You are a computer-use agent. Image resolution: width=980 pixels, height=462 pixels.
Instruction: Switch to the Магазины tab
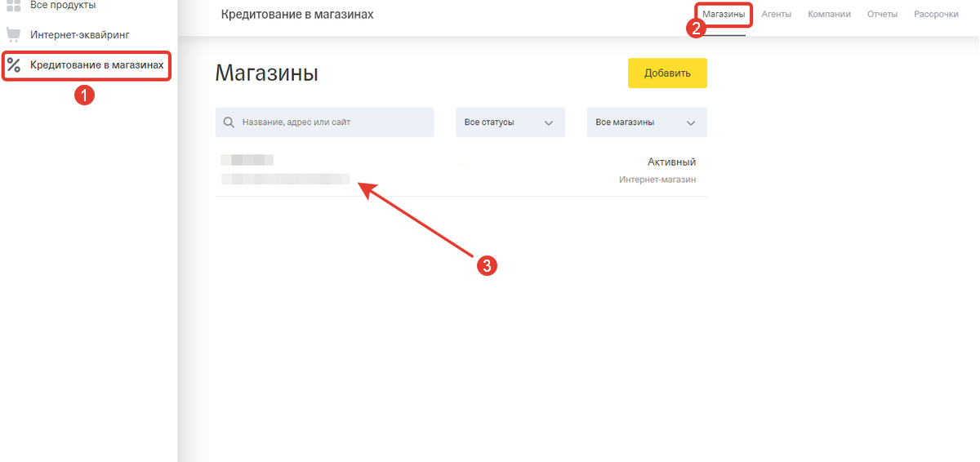tap(724, 14)
